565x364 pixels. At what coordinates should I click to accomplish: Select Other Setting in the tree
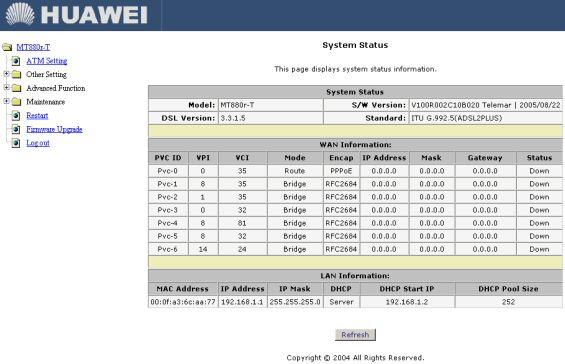tap(46, 75)
